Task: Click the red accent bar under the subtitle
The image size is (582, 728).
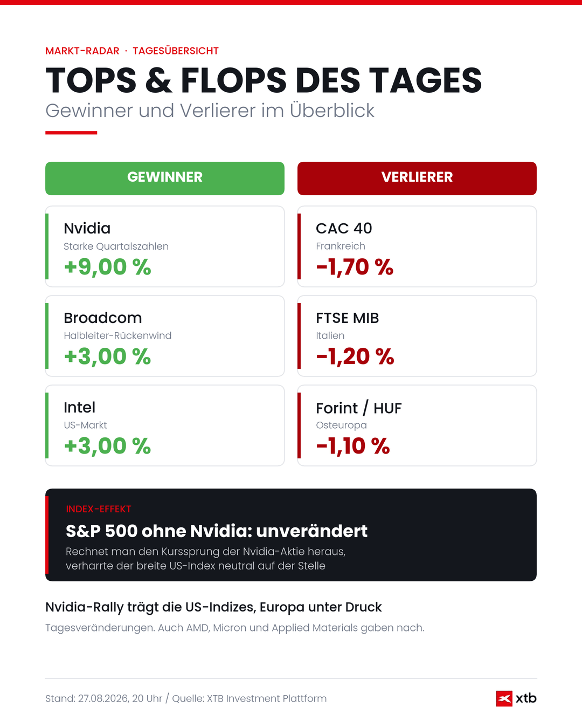Action: click(x=71, y=133)
